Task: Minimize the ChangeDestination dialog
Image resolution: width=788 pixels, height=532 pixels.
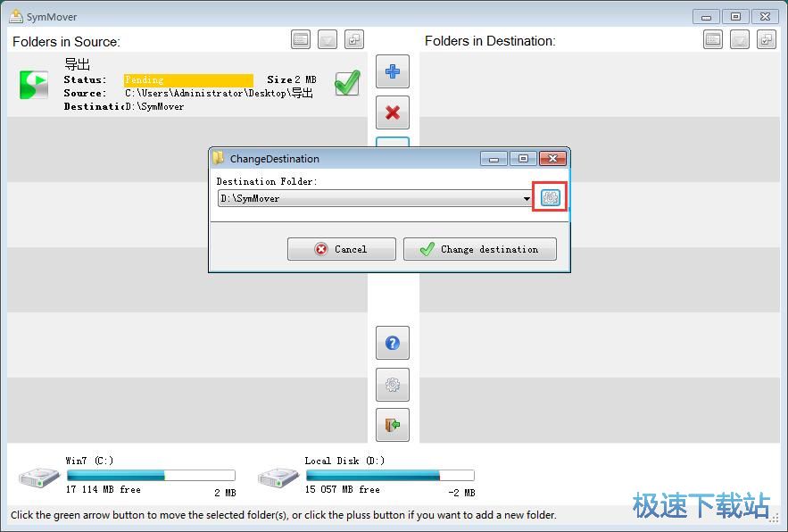Action: coord(494,158)
